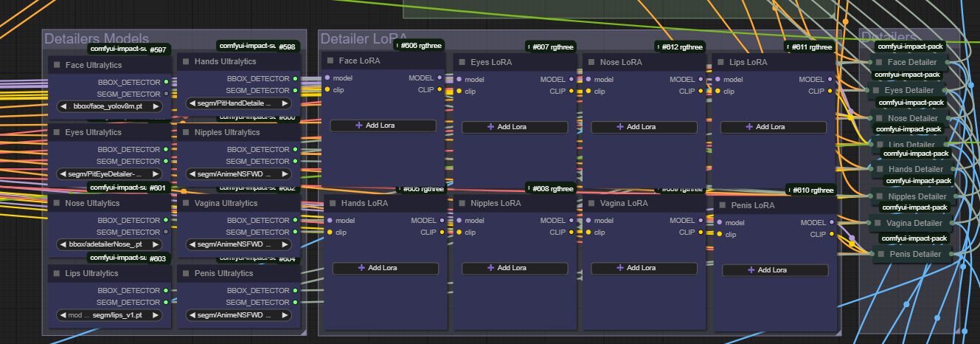Select the Face Detailer node title
The image size is (980, 344).
(912, 62)
